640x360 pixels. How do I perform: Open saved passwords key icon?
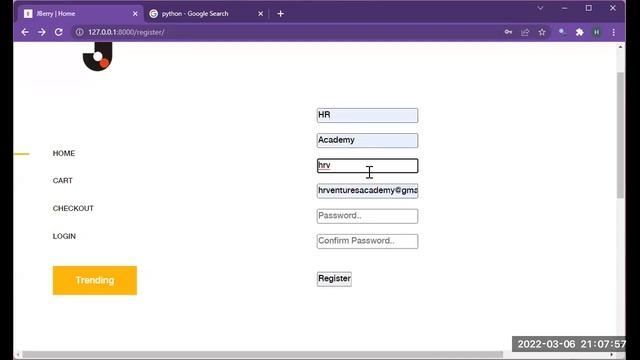[x=508, y=32]
